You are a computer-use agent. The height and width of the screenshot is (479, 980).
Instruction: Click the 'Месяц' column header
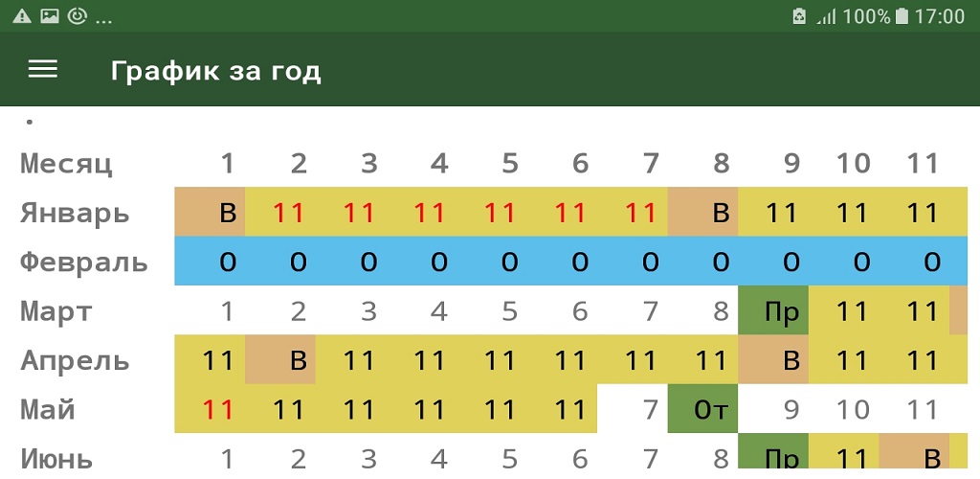(67, 163)
